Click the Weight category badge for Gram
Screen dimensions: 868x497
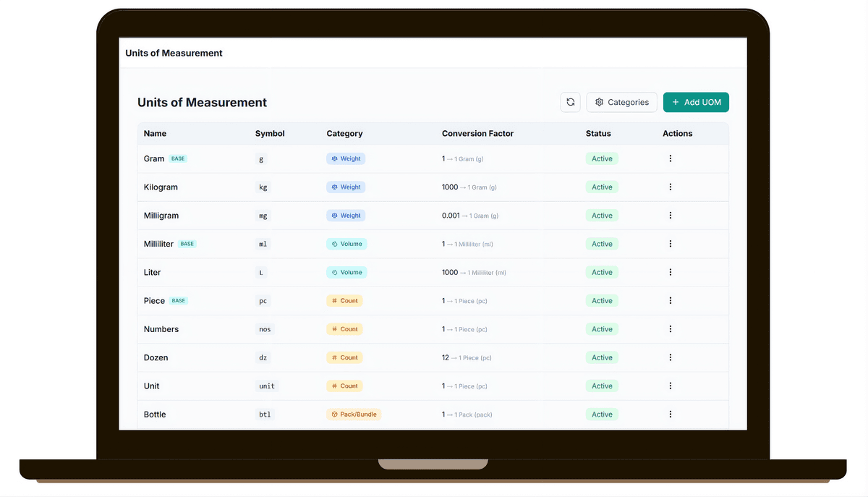point(346,158)
